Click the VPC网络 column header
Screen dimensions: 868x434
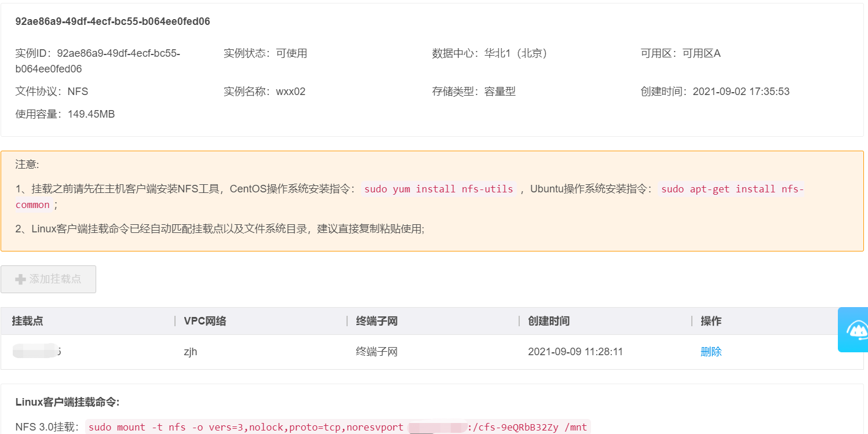[x=205, y=321]
